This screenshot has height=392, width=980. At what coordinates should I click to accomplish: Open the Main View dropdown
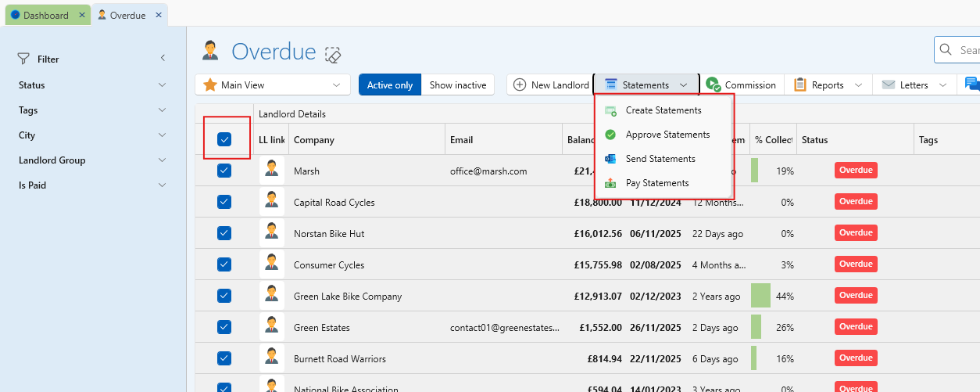click(x=273, y=85)
